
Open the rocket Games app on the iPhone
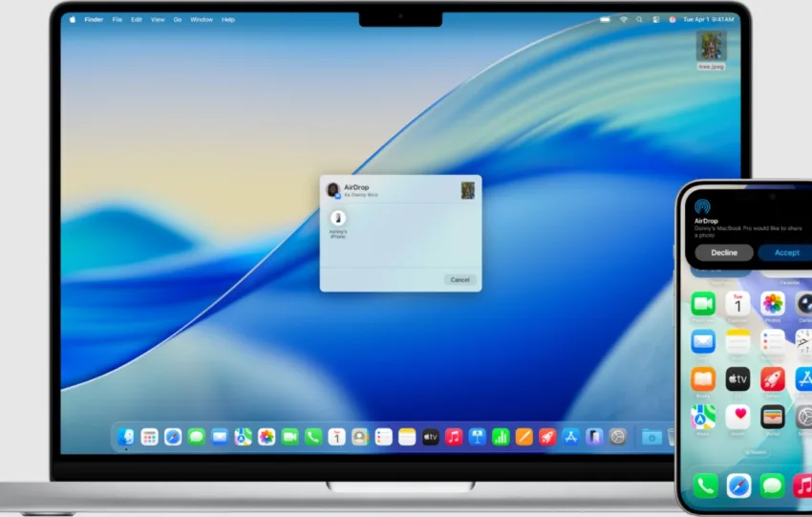tap(773, 379)
